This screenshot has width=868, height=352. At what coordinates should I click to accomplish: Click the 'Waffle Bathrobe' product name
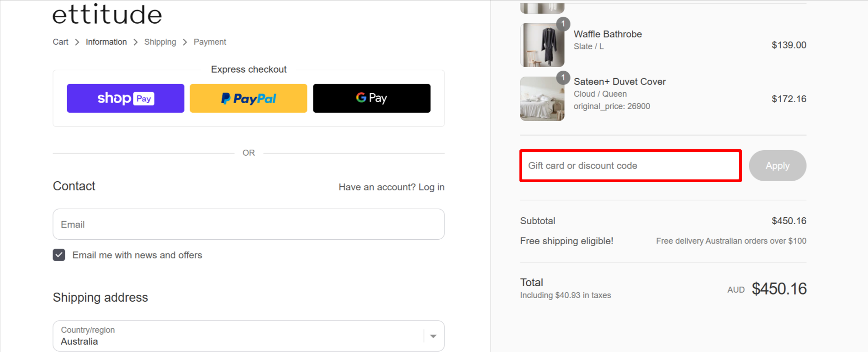(x=608, y=34)
